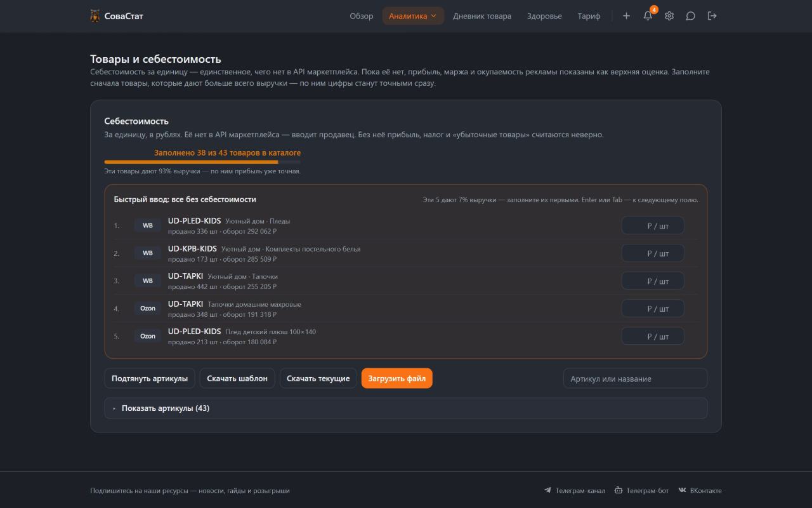Click 'продано 173 шт · оборот 285 509 ₽'
This screenshot has width=812, height=508.
(x=222, y=259)
